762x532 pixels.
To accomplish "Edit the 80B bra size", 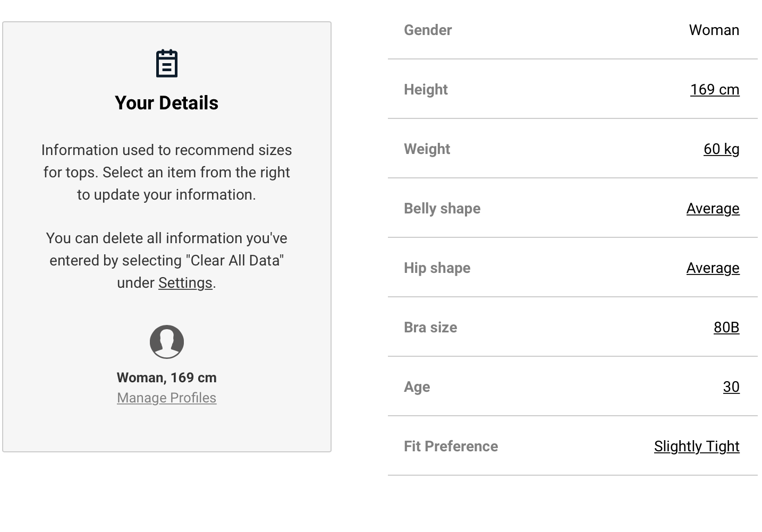I will pos(726,328).
